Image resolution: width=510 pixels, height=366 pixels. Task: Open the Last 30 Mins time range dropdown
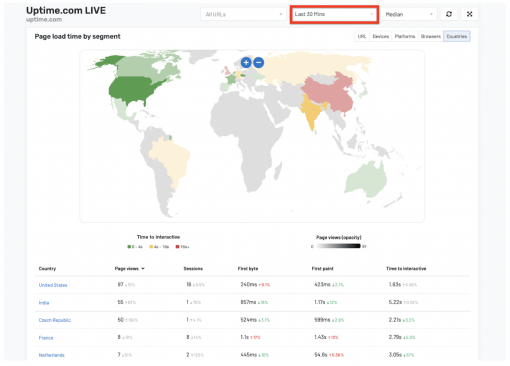pyautogui.click(x=334, y=14)
